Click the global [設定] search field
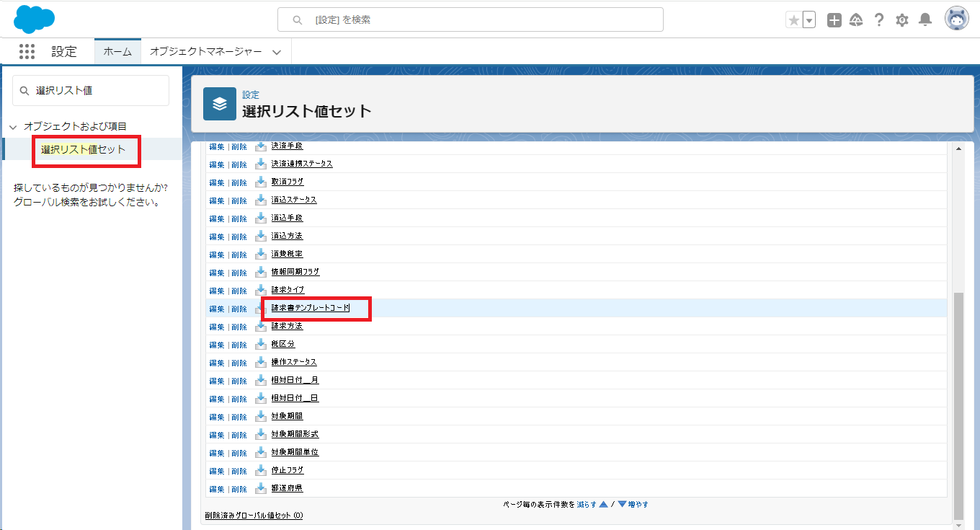The height and width of the screenshot is (530, 980). click(470, 20)
